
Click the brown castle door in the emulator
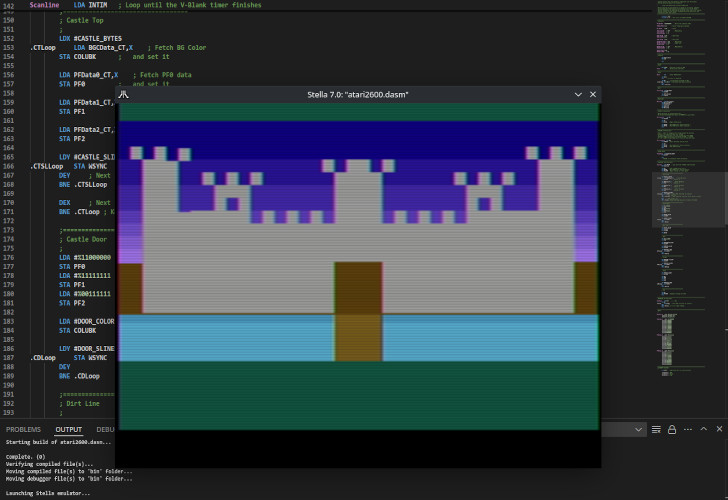click(358, 310)
